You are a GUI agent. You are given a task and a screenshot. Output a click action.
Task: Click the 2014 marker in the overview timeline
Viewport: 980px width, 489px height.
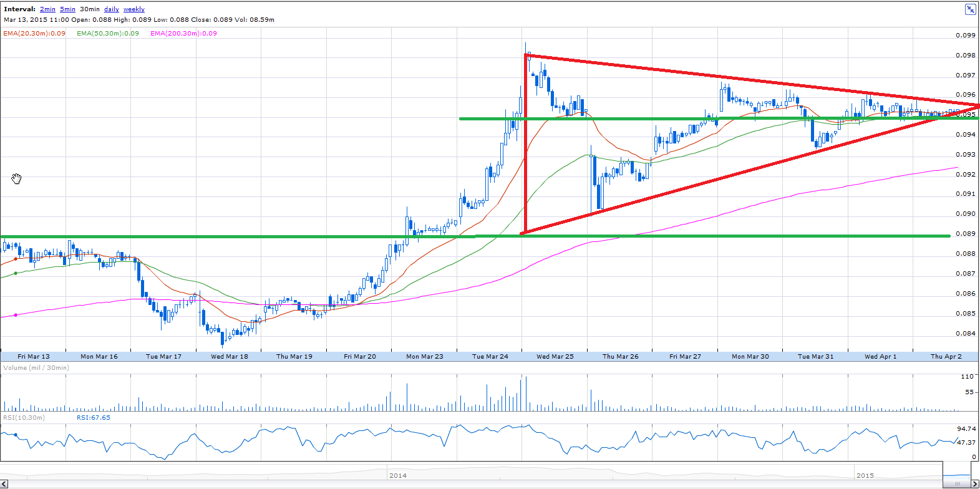[398, 475]
